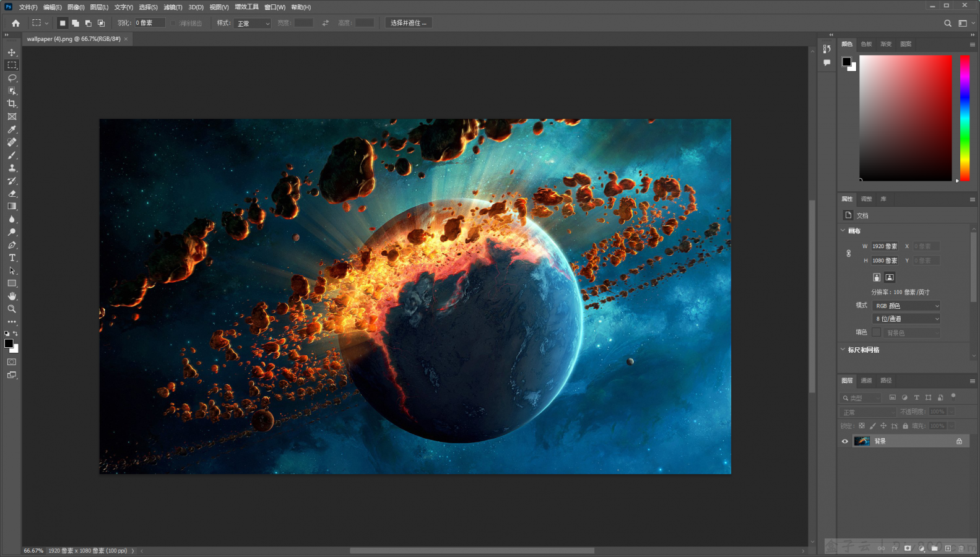
Task: Click the Home icon in options bar
Action: pyautogui.click(x=15, y=23)
